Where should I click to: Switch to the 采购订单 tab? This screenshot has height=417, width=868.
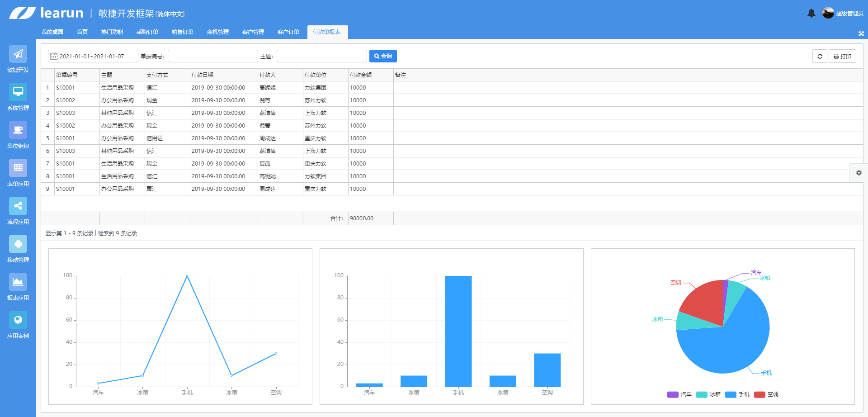pyautogui.click(x=147, y=32)
